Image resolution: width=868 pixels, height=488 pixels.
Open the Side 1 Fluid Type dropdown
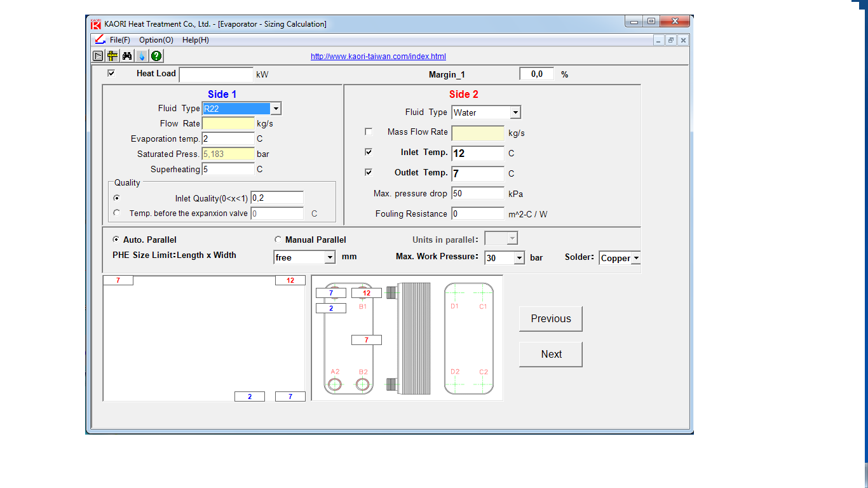tap(276, 109)
